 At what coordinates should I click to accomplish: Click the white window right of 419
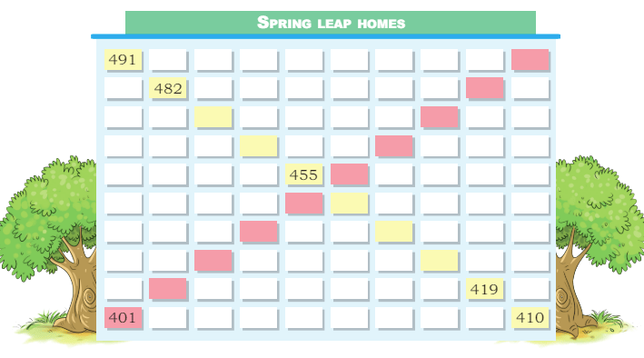[x=530, y=289]
